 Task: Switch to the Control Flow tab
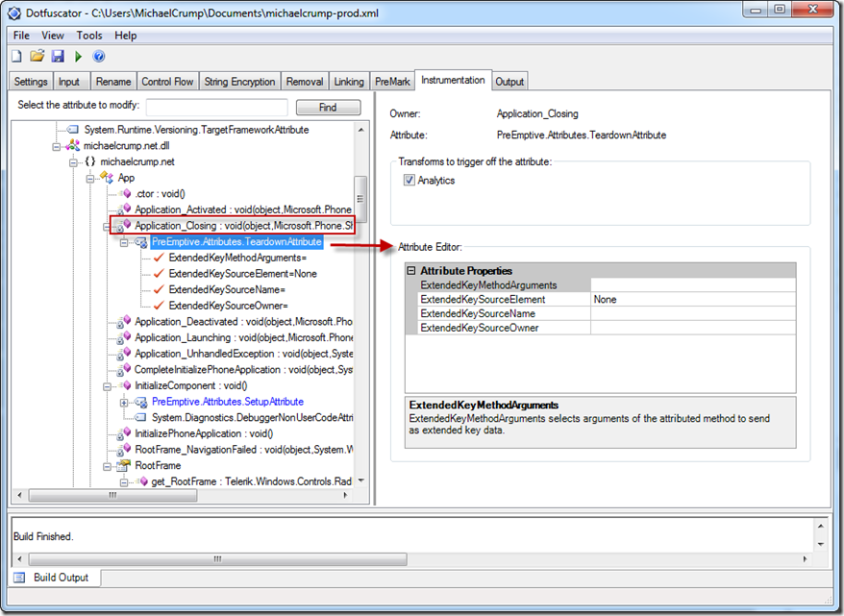click(x=167, y=82)
